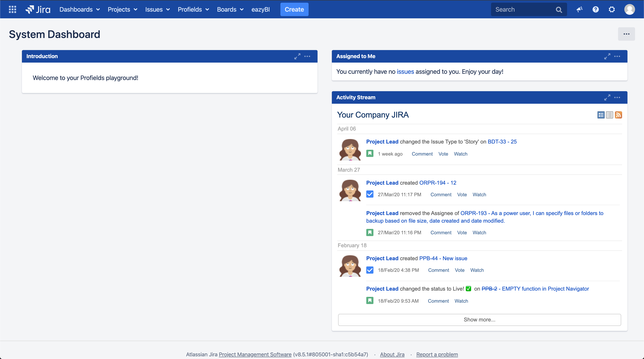Viewport: 644px width, 359px height.
Task: Open the feedback megaphone icon
Action: [x=580, y=9]
